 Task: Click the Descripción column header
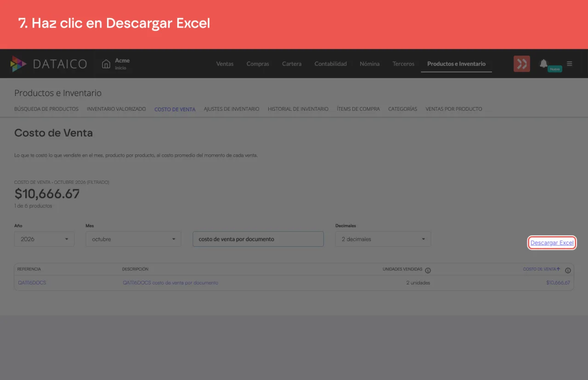136,269
